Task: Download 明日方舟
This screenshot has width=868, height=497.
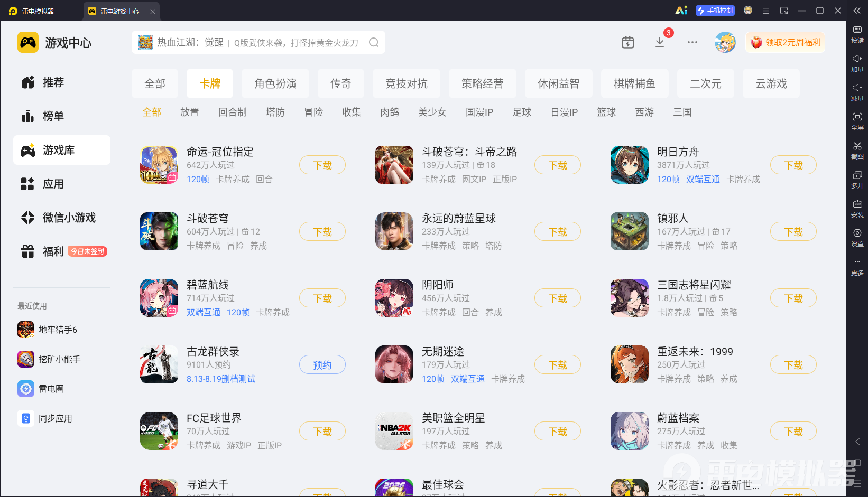Action: pos(793,165)
